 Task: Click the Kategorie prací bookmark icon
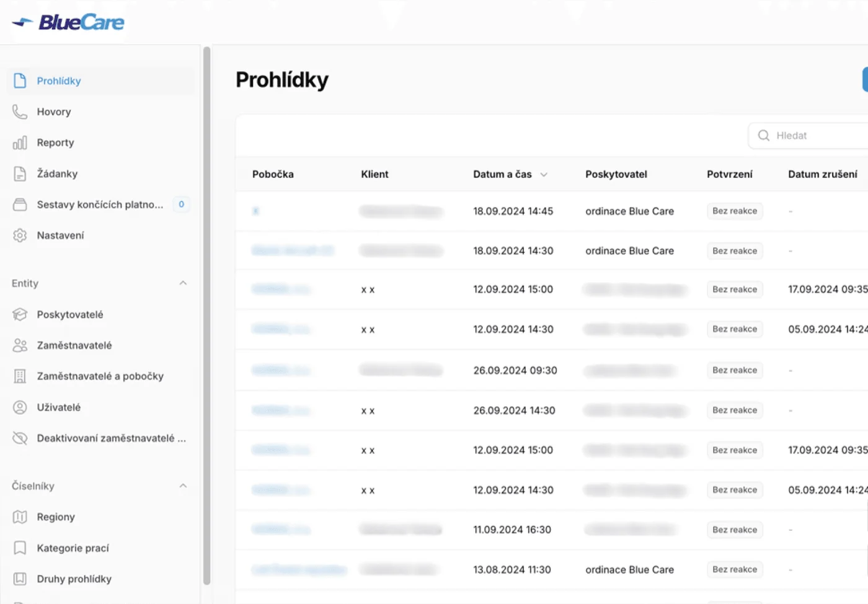(x=20, y=548)
